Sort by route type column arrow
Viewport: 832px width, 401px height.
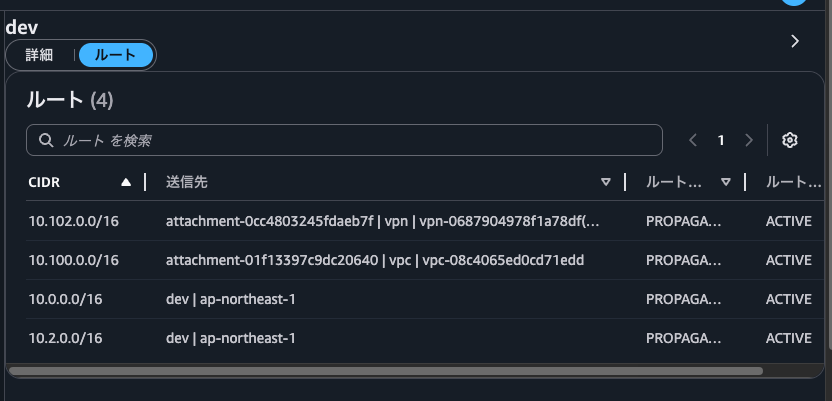tap(726, 182)
